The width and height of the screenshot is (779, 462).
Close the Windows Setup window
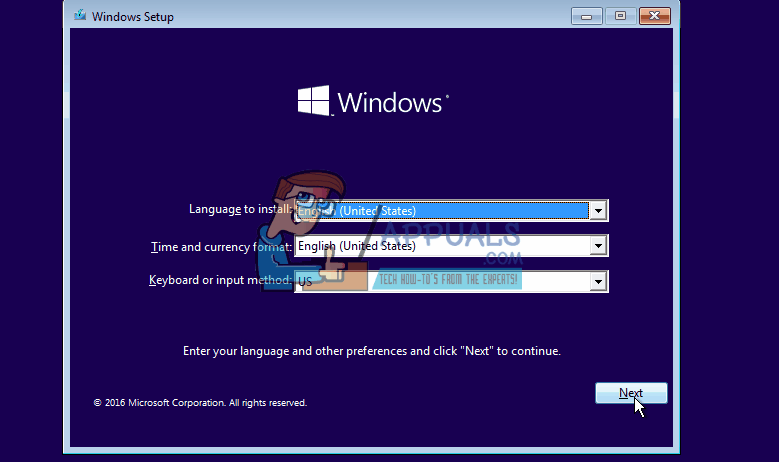(655, 16)
